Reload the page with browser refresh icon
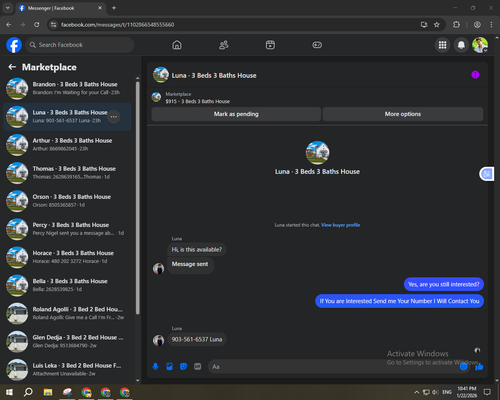500x400 pixels. 37,25
